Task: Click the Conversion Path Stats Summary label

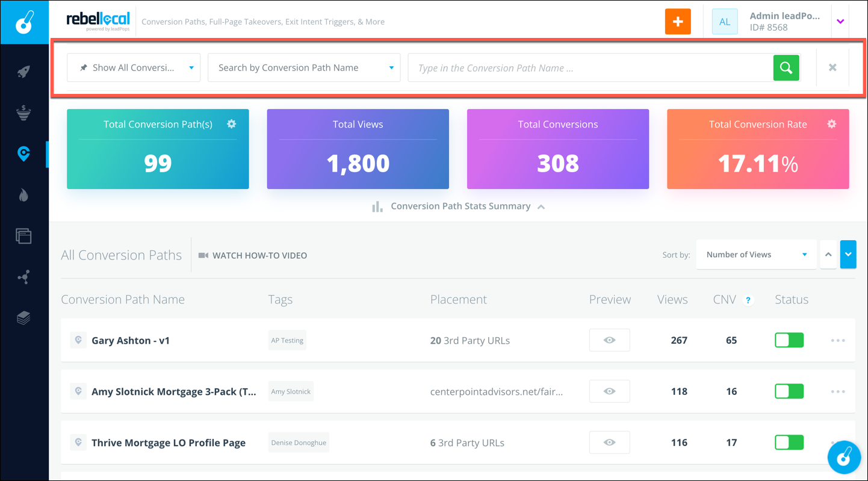Action: coord(460,206)
